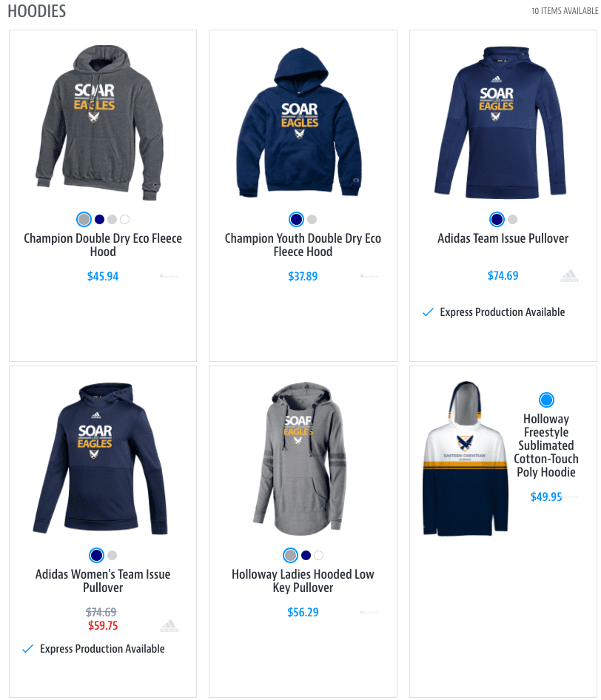
Task: View the Holloway Freestyle Sublimated hoodie image
Action: tap(466, 459)
